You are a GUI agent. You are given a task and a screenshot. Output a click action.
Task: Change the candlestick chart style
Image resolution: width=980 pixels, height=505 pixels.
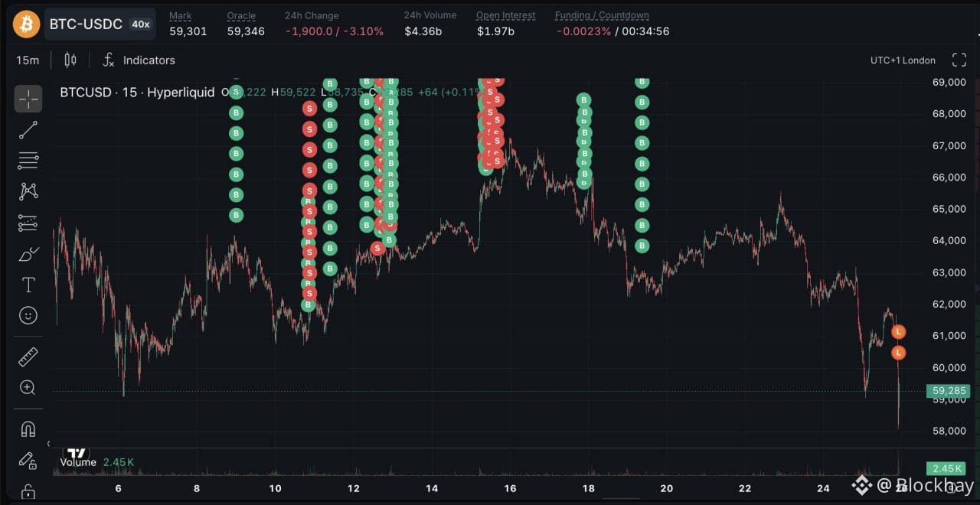pyautogui.click(x=70, y=60)
